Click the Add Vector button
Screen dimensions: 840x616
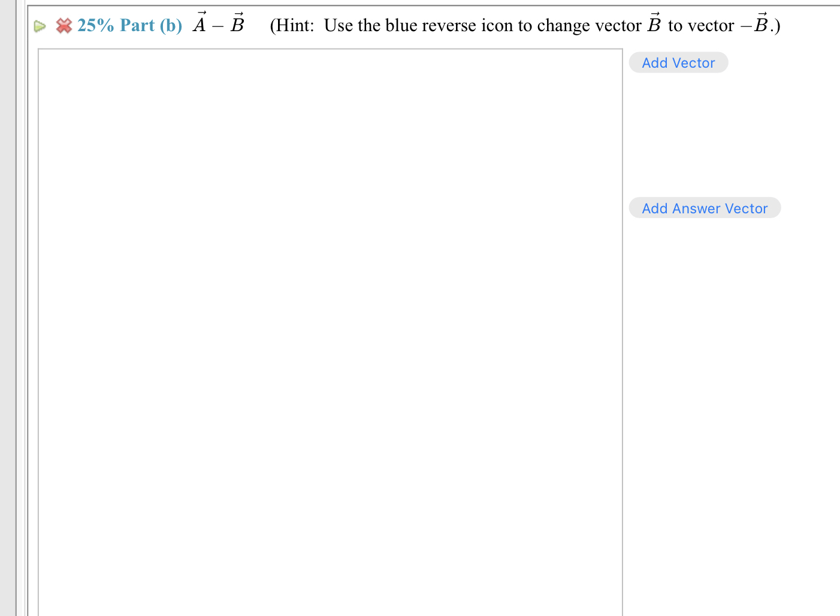coord(678,62)
